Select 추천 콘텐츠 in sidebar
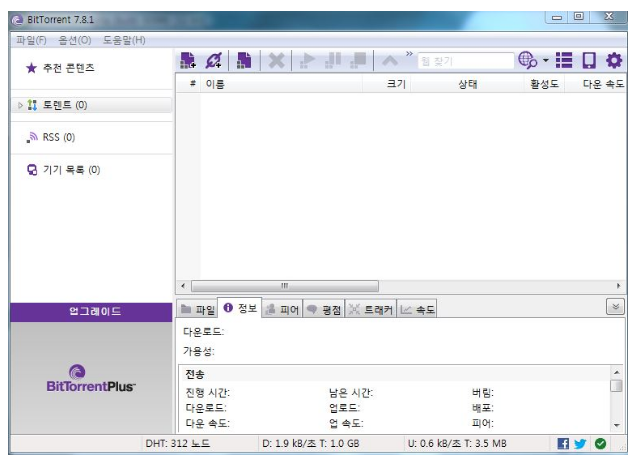636x465 pixels. [69, 68]
